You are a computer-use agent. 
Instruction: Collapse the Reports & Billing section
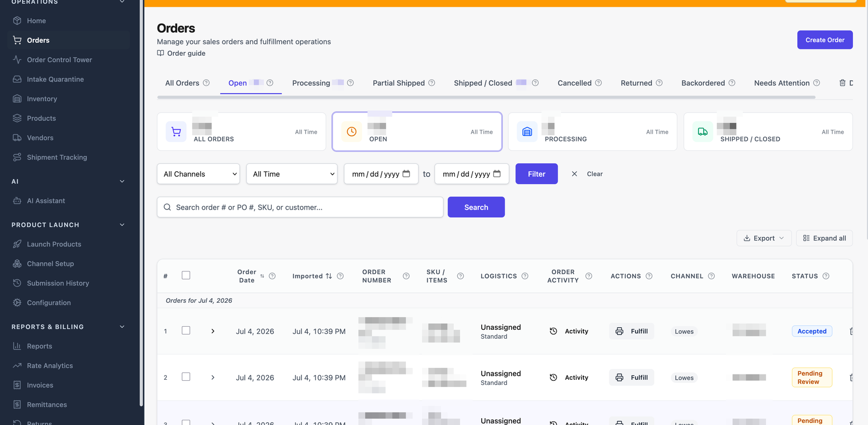point(122,327)
